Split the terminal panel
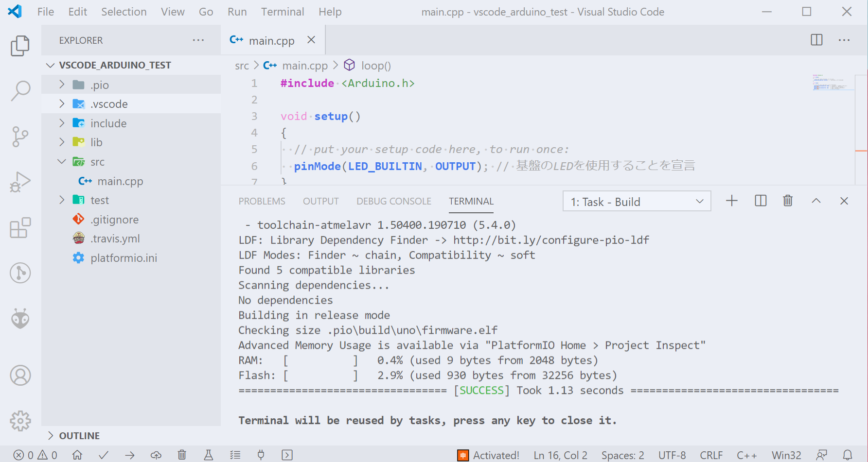 coord(761,201)
